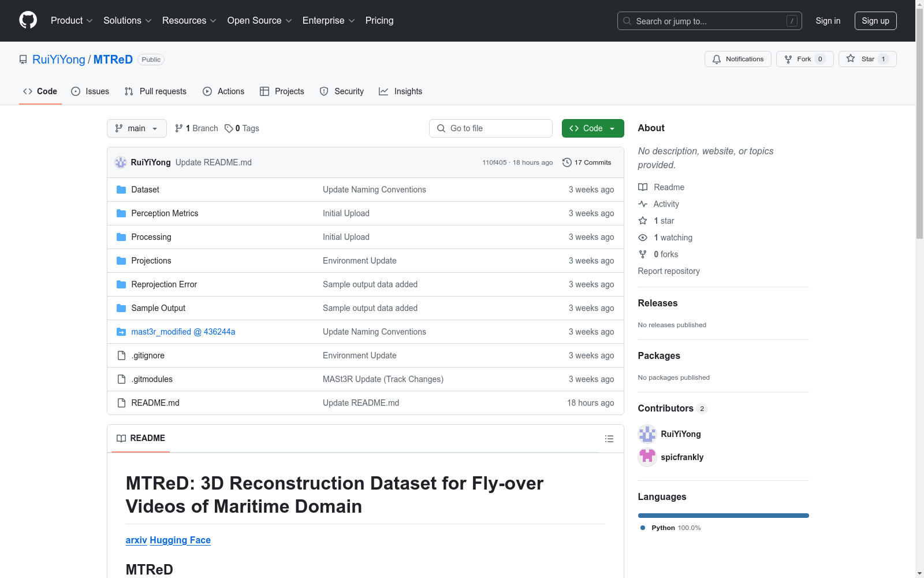Click the mast3r_modified submodule icon

[x=121, y=332]
